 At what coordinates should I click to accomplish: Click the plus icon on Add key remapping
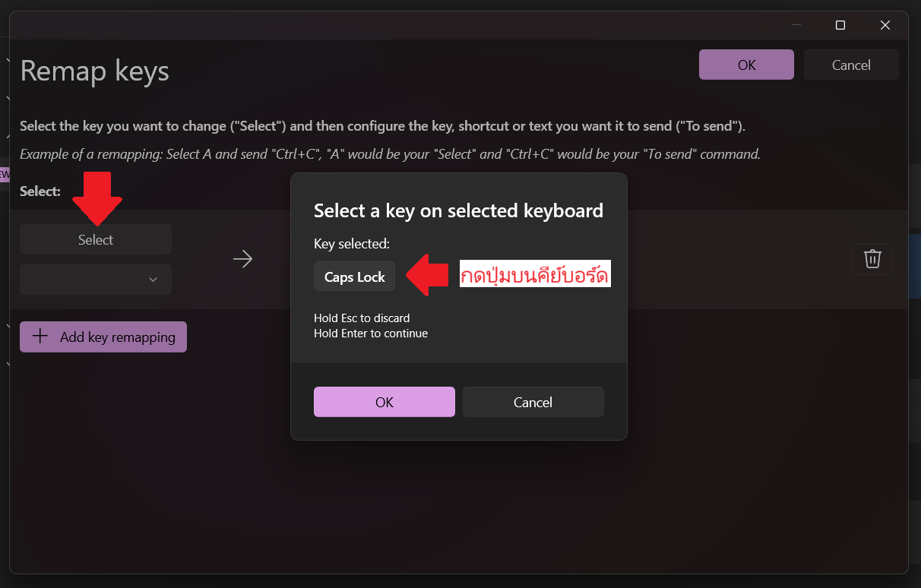click(x=40, y=337)
